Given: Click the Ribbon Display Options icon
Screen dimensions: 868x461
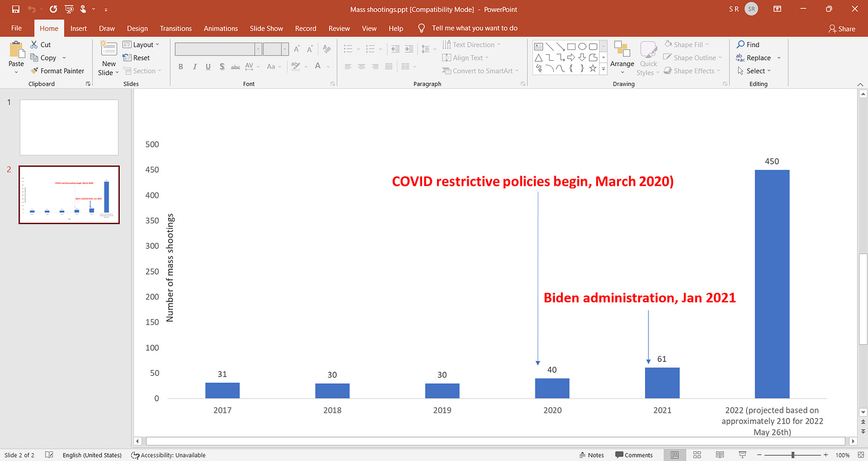Looking at the screenshot, I should [x=777, y=9].
